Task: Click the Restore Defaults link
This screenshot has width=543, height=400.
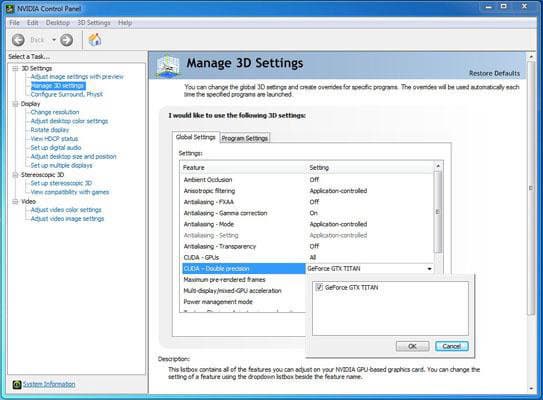Action: point(494,73)
